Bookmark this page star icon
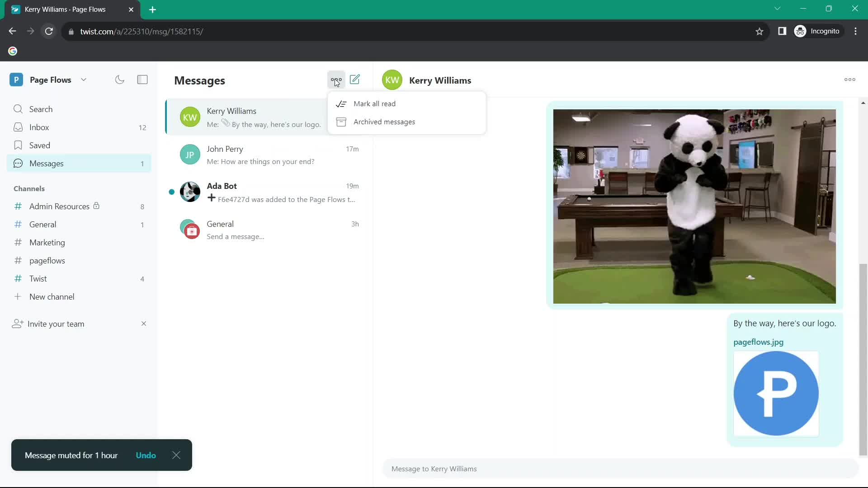 point(759,31)
